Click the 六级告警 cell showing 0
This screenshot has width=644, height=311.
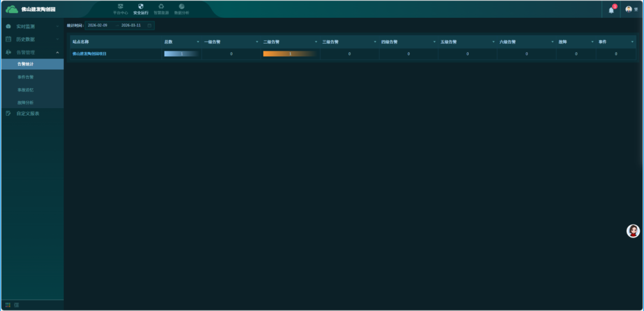click(527, 54)
